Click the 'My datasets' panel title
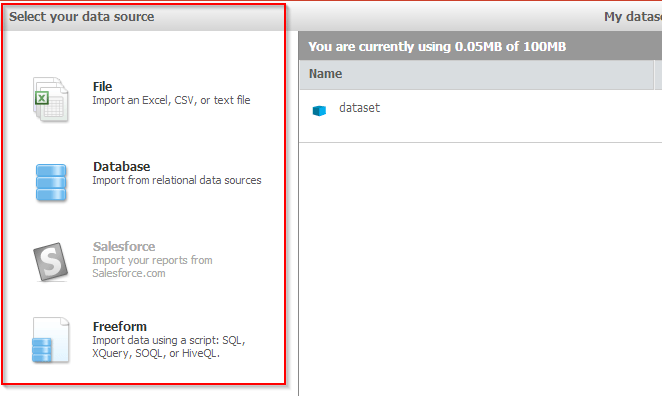 point(633,16)
